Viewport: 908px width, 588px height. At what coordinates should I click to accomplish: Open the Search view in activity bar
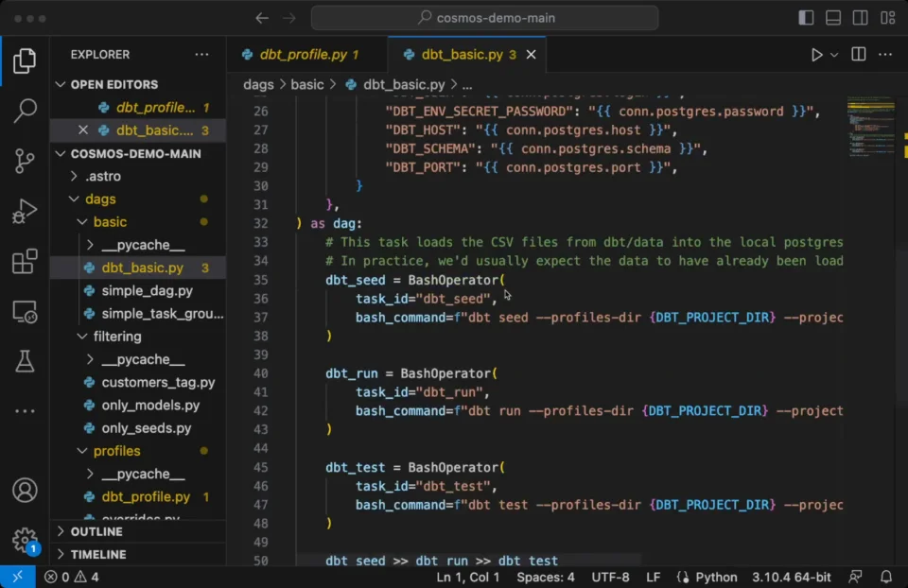pos(25,111)
